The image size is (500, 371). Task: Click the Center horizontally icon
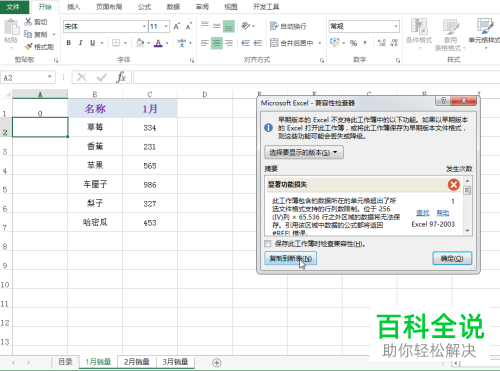pyautogui.click(x=217, y=43)
